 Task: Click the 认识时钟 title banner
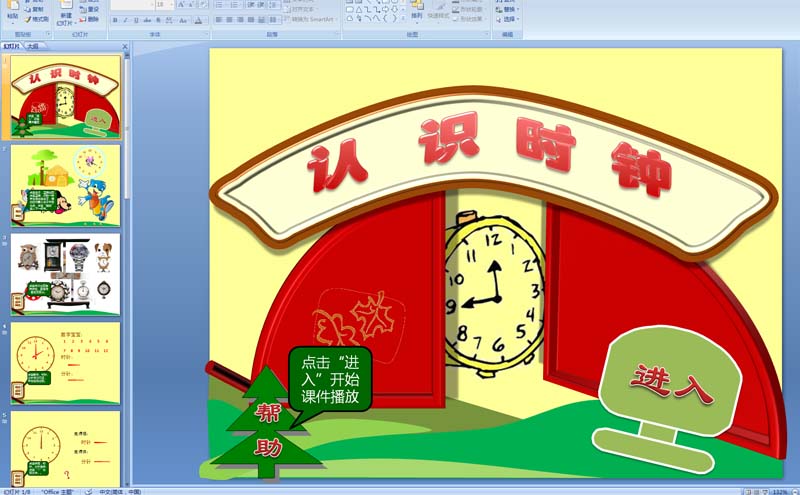pyautogui.click(x=490, y=165)
